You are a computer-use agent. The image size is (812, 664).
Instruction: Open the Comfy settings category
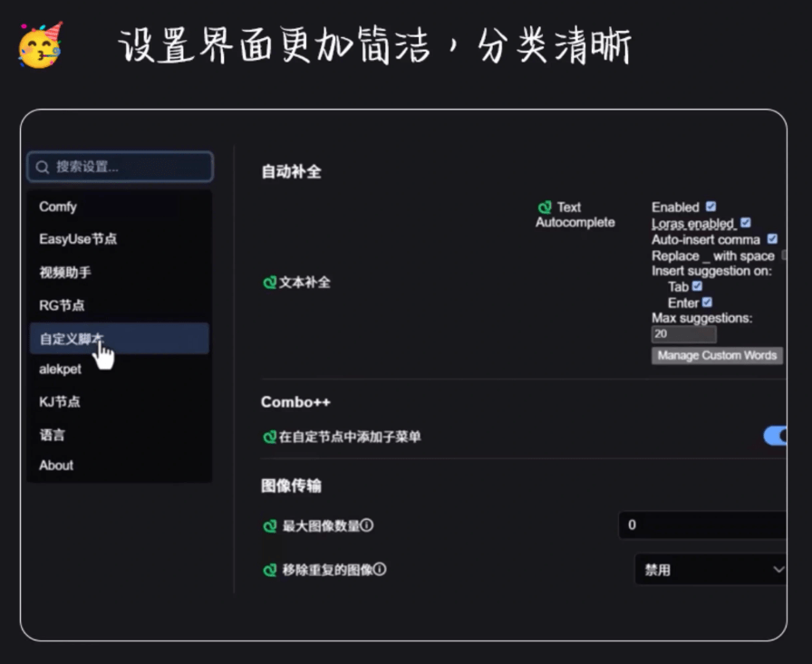(57, 207)
